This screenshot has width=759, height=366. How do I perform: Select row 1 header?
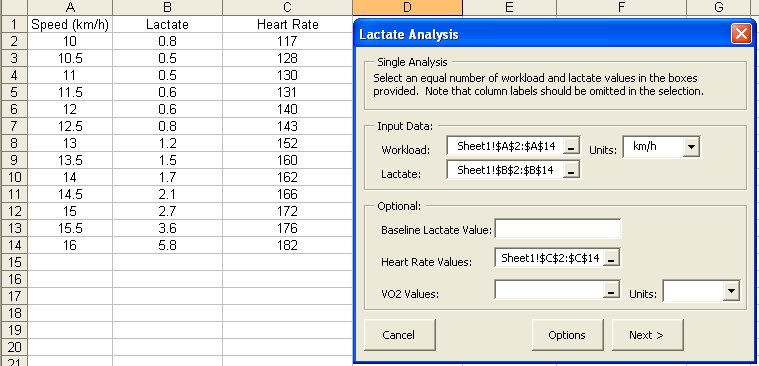point(14,24)
